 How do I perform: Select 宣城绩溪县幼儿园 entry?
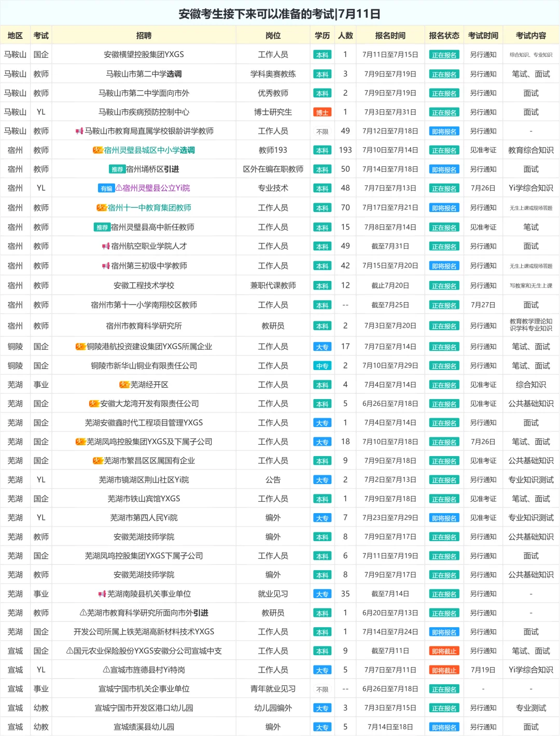pyautogui.click(x=144, y=727)
